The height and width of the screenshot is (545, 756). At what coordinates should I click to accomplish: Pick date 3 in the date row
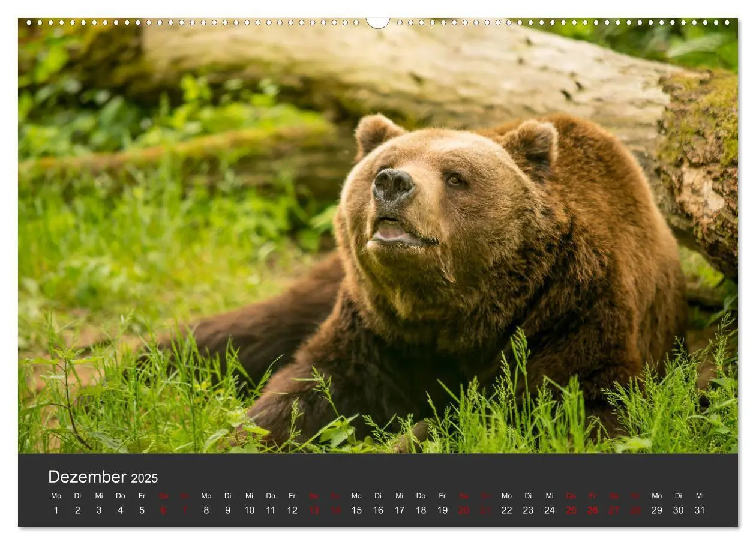[99, 510]
